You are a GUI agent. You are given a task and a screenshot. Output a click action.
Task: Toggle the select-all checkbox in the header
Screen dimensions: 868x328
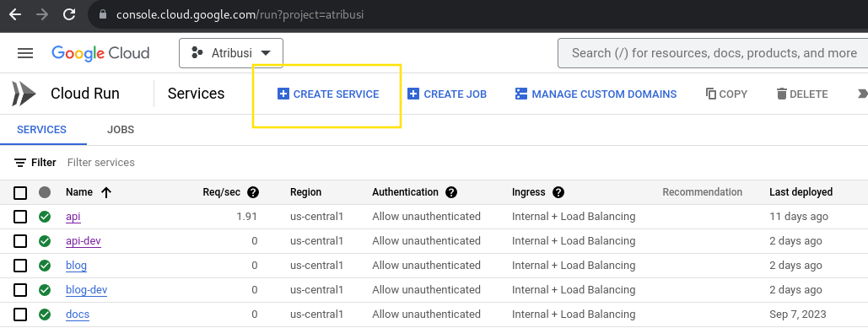click(x=20, y=193)
